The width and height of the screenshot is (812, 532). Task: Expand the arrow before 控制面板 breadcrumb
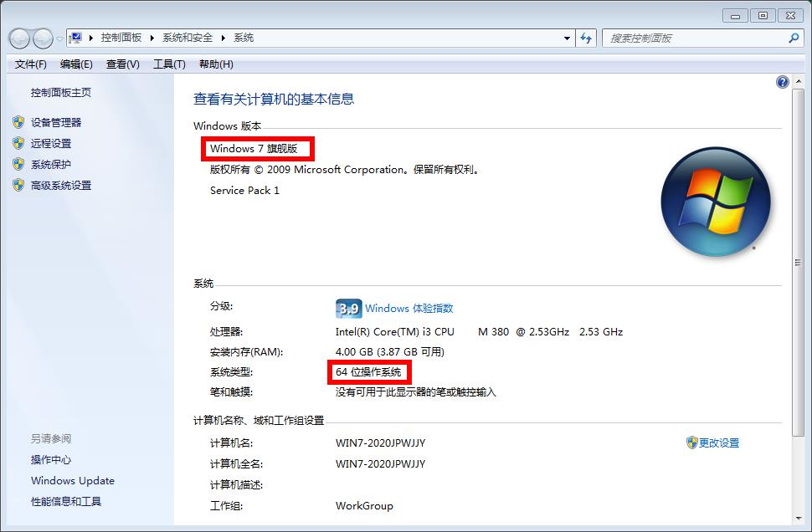coord(91,38)
